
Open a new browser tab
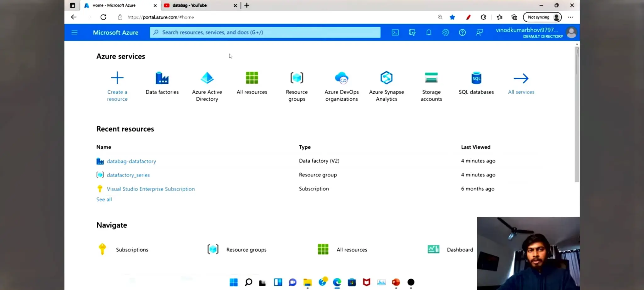click(247, 5)
